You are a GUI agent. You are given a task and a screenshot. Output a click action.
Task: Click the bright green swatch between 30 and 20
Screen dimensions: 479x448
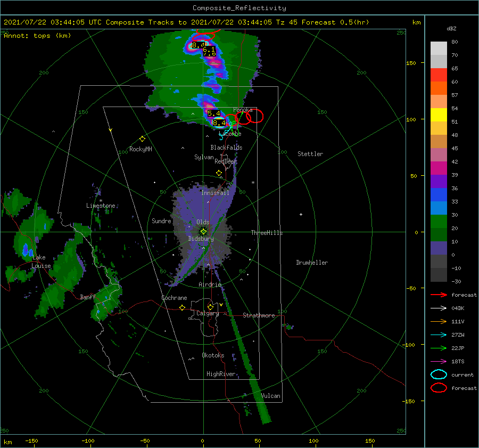point(439,222)
